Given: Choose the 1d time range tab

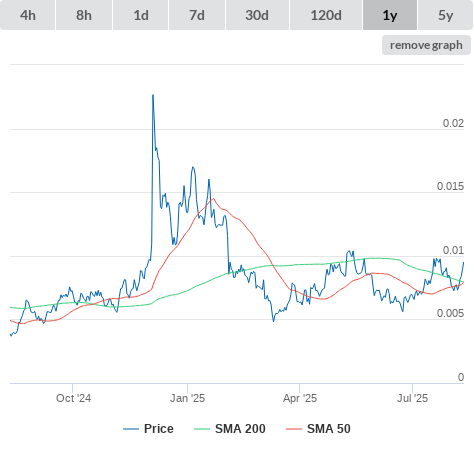Looking at the screenshot, I should point(141,15).
